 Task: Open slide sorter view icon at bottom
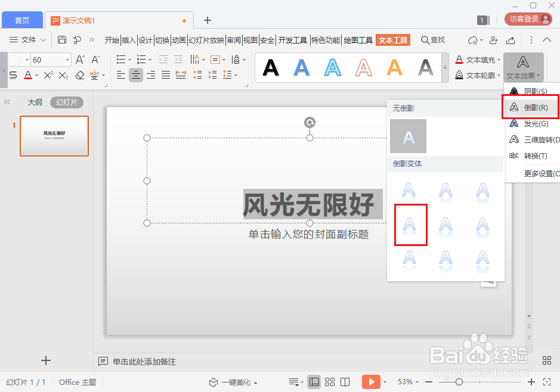coord(330,382)
